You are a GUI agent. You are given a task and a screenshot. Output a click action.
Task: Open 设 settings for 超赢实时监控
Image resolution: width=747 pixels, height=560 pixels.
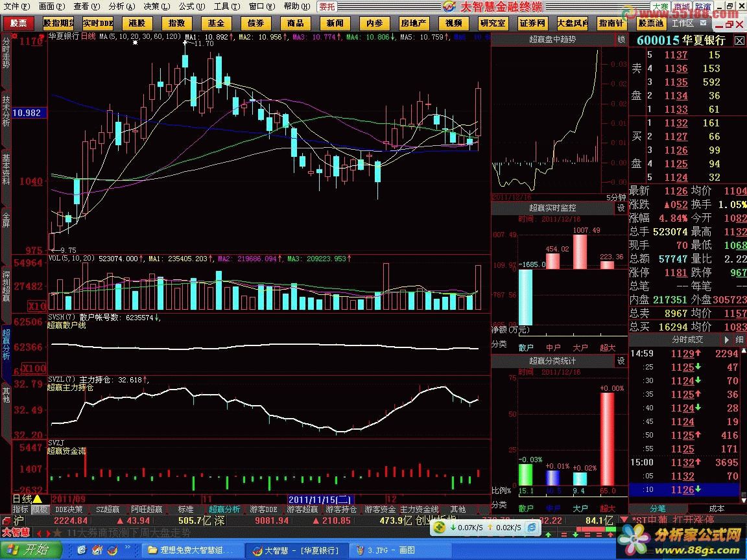tap(621, 208)
